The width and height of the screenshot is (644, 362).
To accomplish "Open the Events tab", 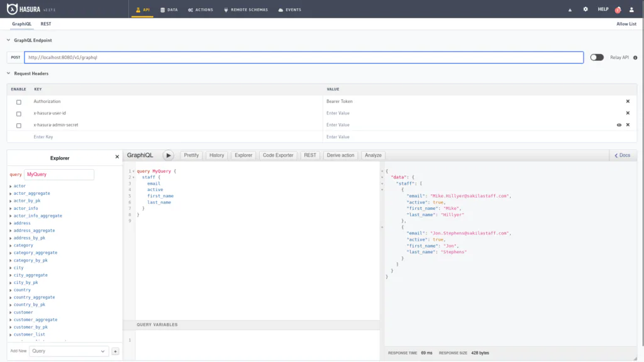I will click(x=289, y=9).
